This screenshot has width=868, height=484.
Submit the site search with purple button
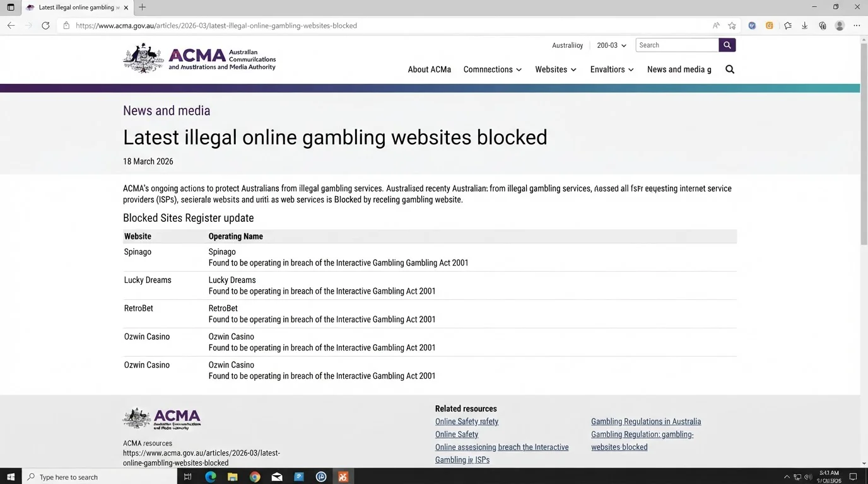pyautogui.click(x=727, y=45)
